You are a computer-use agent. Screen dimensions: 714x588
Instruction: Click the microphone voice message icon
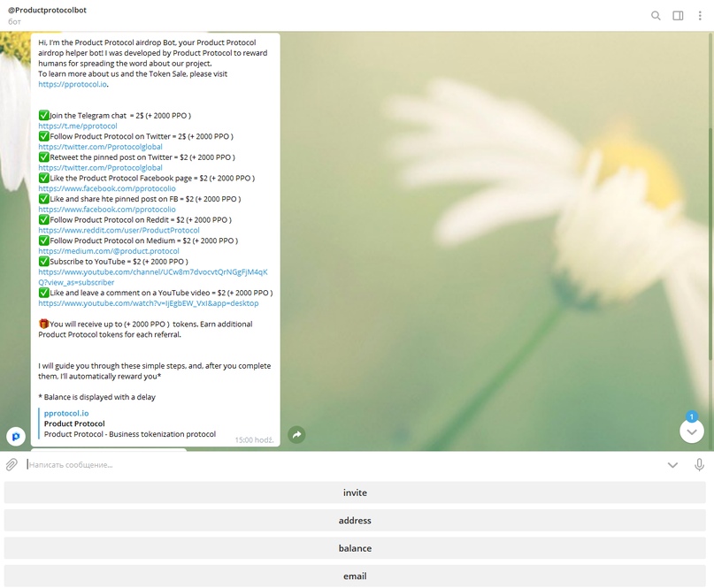[x=699, y=464]
